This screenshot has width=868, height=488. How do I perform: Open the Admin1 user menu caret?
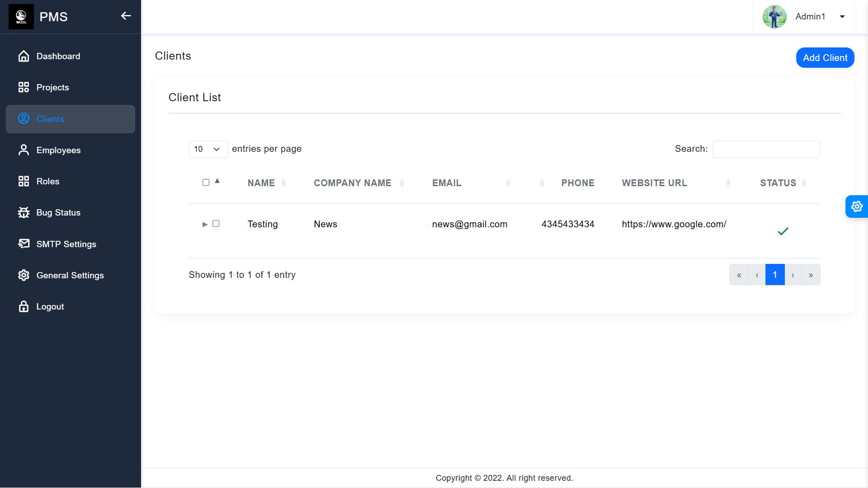click(x=842, y=17)
